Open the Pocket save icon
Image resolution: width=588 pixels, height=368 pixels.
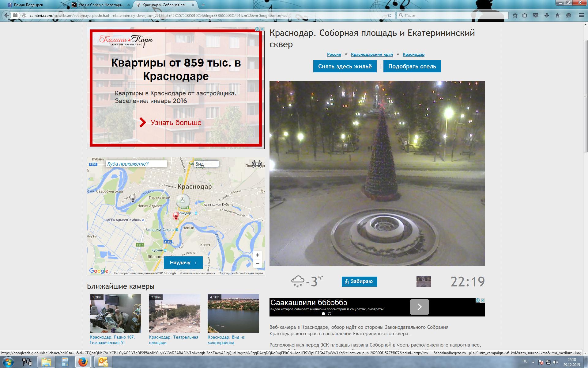pyautogui.click(x=536, y=15)
